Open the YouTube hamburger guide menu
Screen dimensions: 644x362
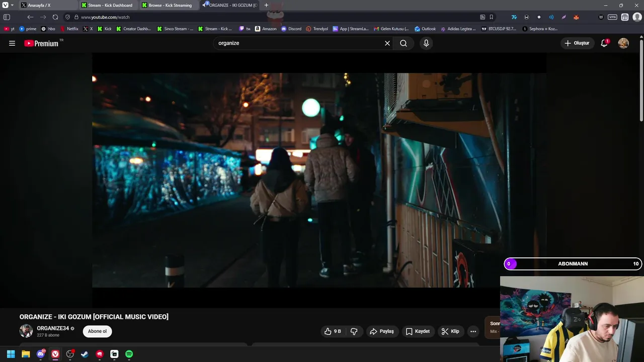(12, 43)
